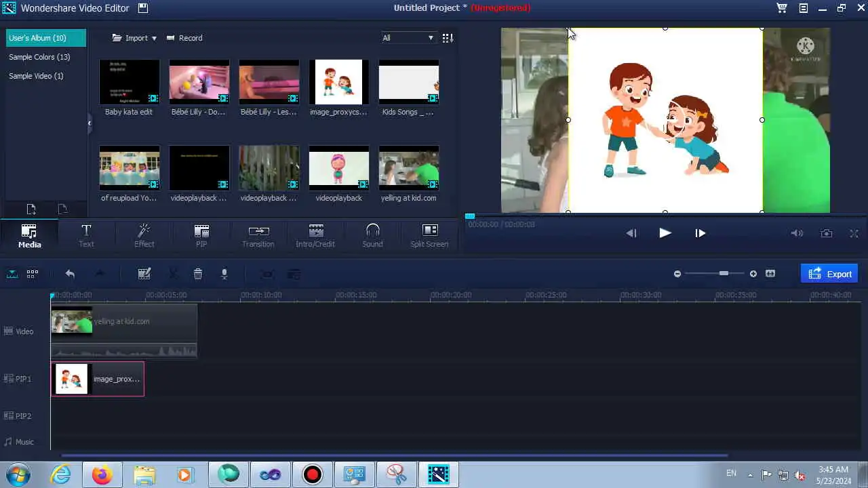868x488 pixels.
Task: Click the delete album icon
Action: pyautogui.click(x=62, y=209)
